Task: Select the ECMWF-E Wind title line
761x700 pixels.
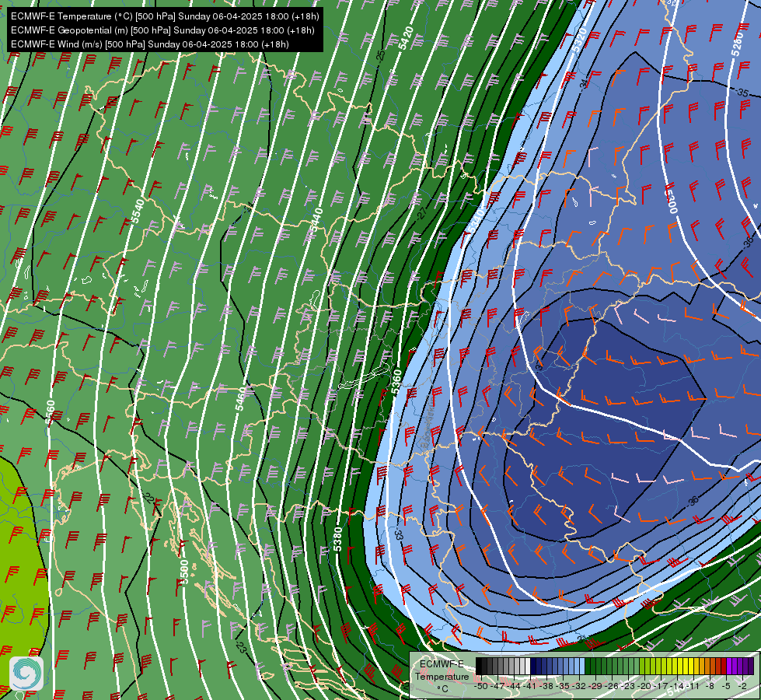Action: tap(150, 44)
